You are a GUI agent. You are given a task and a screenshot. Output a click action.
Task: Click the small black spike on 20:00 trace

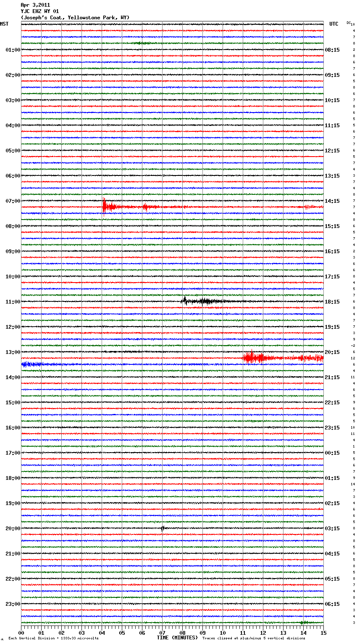point(163,529)
